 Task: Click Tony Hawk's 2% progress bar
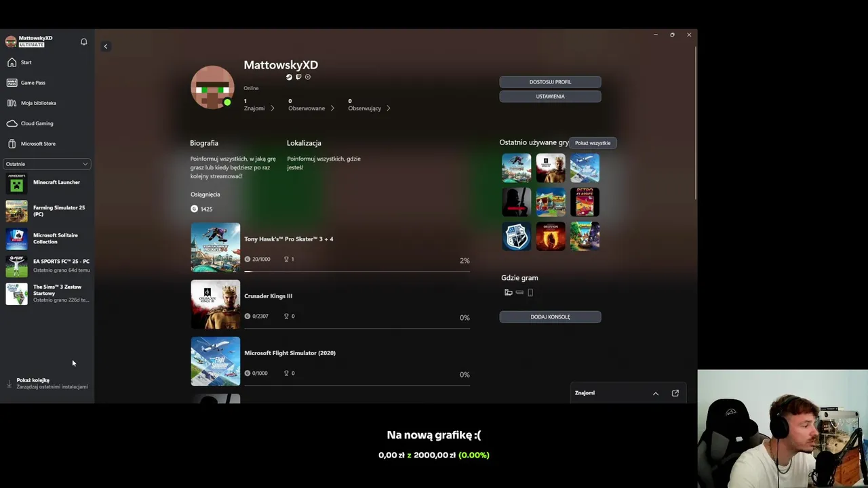tap(357, 271)
